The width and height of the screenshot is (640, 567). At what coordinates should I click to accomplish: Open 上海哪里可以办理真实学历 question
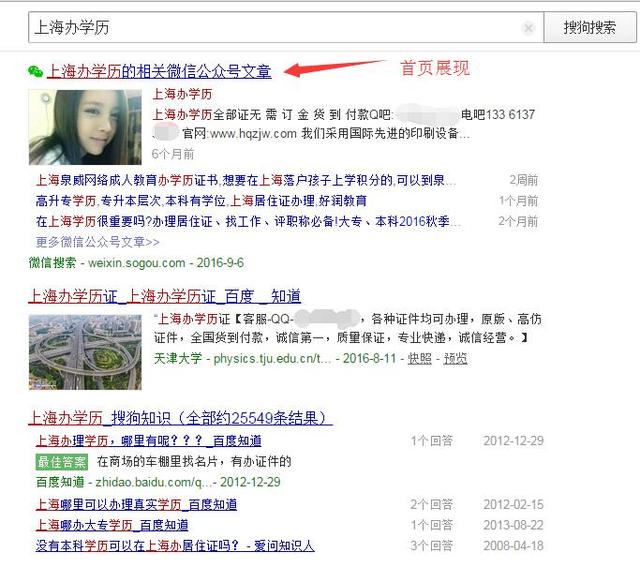137,505
